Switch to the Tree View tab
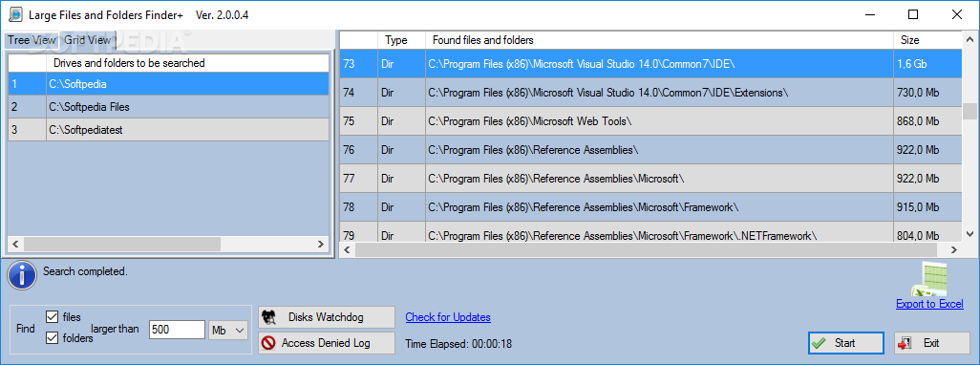 coord(32,40)
